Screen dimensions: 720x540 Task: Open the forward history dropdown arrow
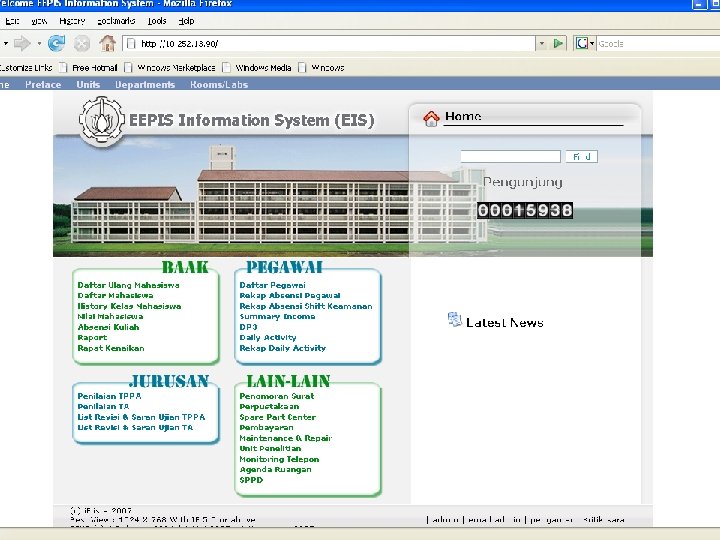coord(39,44)
